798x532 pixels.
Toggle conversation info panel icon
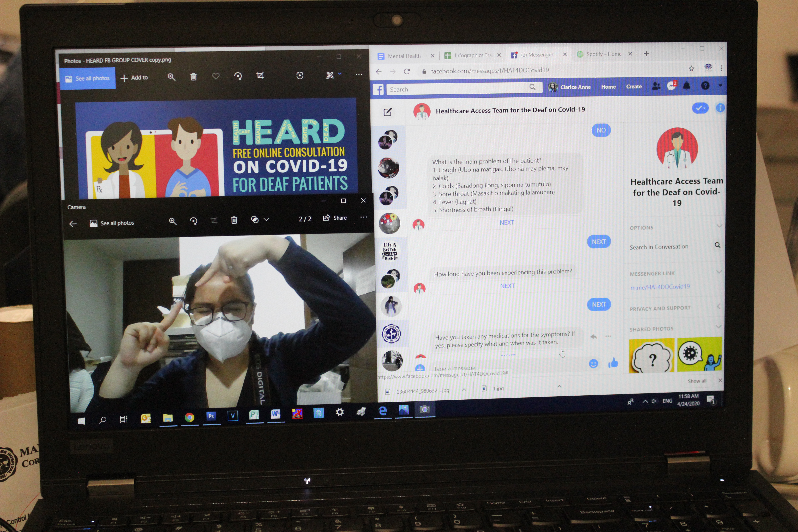click(x=720, y=108)
